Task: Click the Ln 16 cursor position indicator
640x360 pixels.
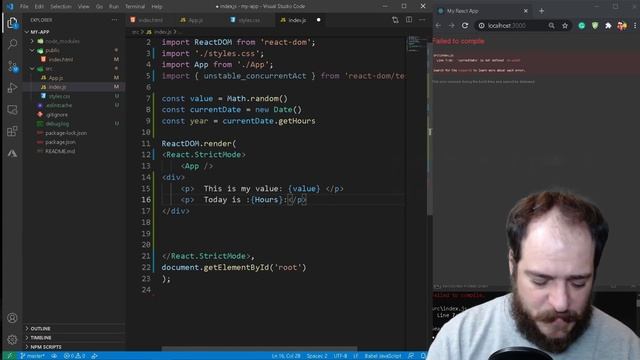Action: click(x=286, y=356)
